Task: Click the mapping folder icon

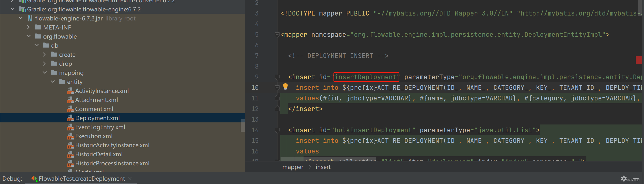Action: (x=54, y=72)
